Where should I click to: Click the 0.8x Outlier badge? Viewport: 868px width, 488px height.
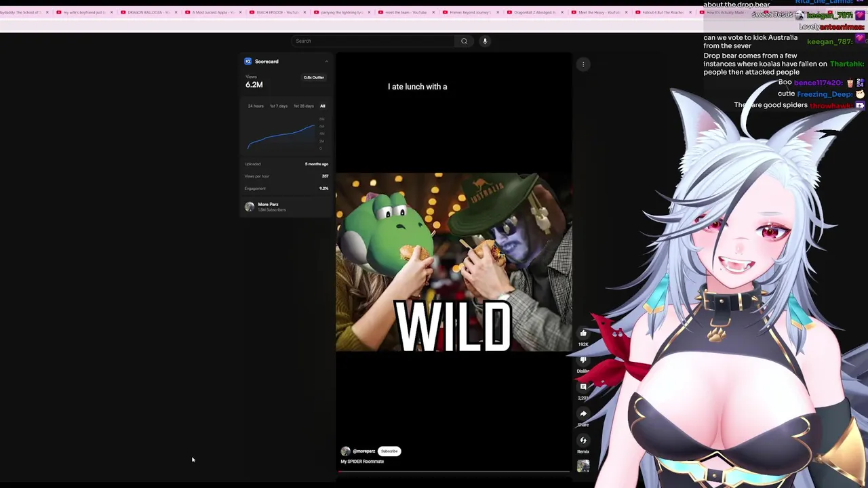pos(314,77)
